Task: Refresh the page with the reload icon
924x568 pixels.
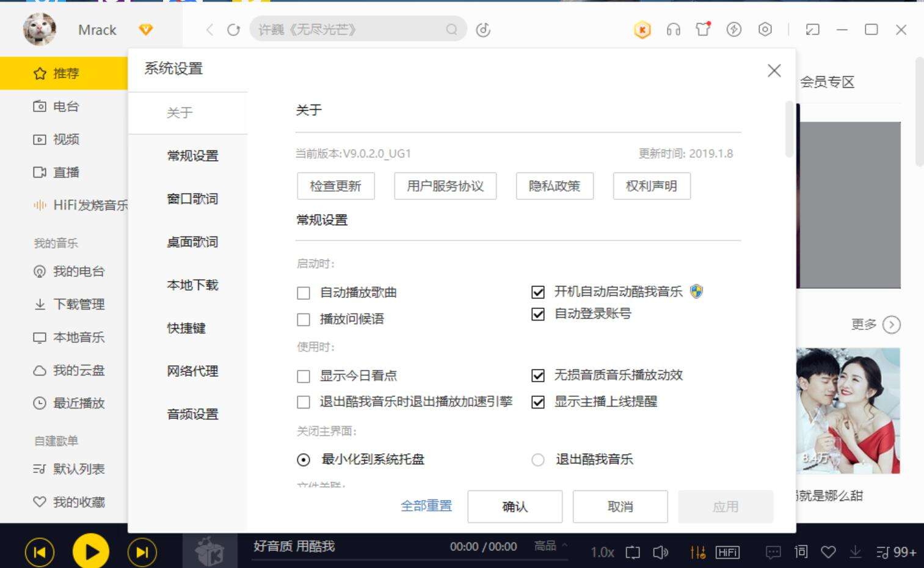Action: tap(233, 29)
